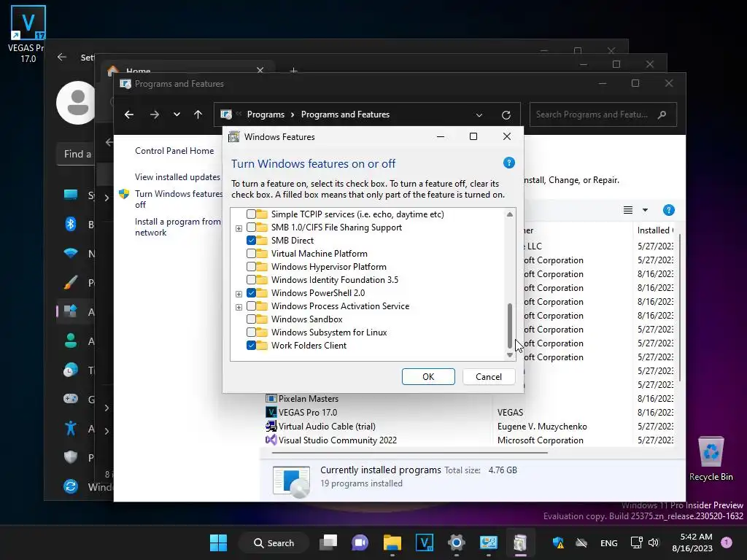Enable the Windows Sandbox checkbox

pos(251,319)
